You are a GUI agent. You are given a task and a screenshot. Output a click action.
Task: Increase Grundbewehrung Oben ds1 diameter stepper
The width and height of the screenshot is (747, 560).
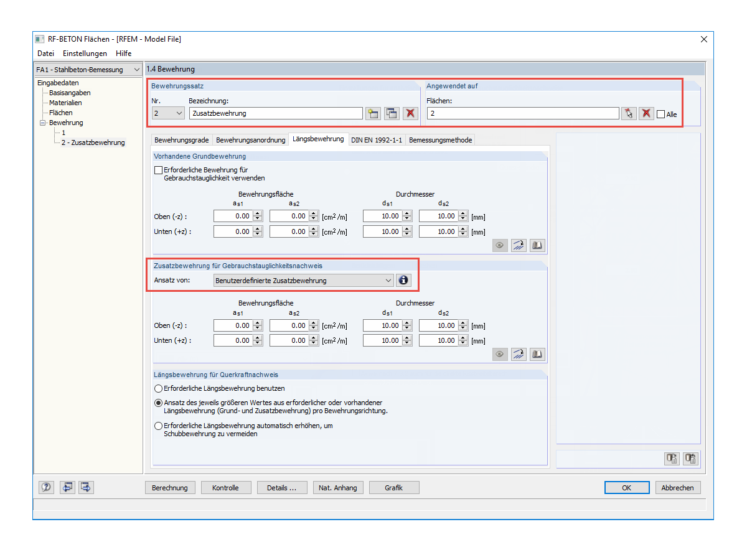[407, 213]
